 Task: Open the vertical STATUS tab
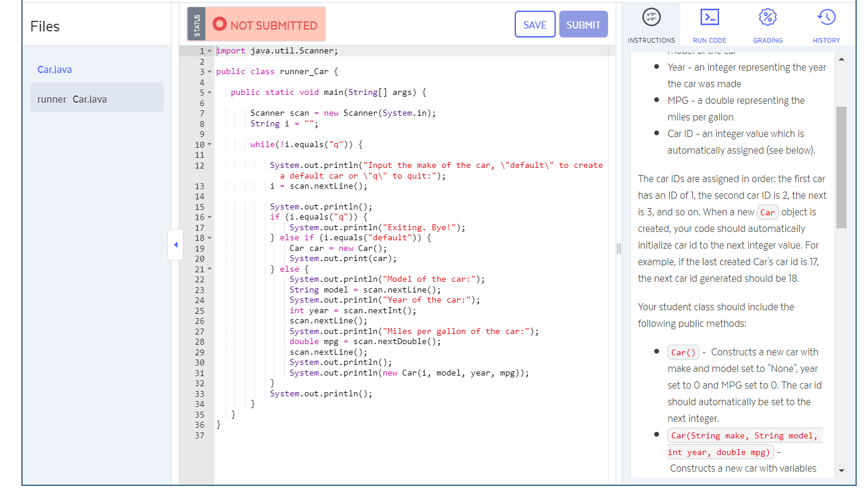pos(197,24)
